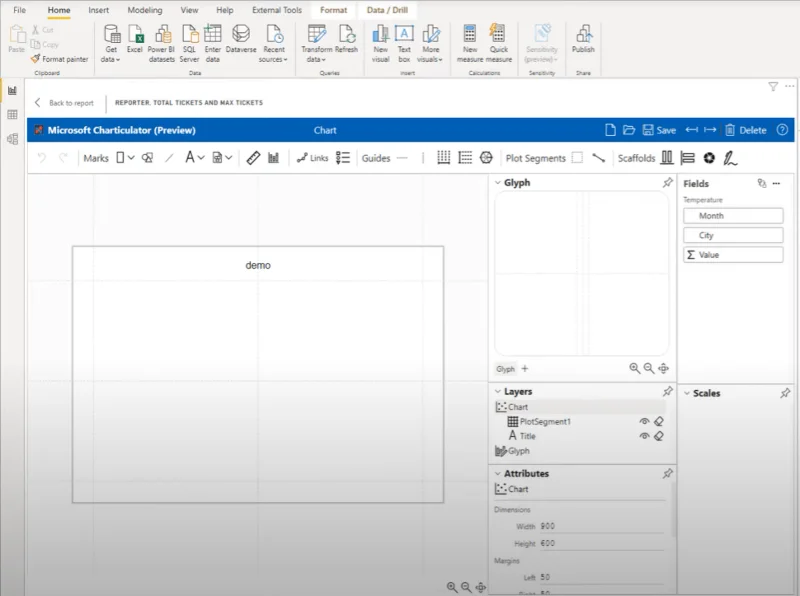This screenshot has width=800, height=596.
Task: Switch to Insert ribbon tab
Action: (98, 10)
